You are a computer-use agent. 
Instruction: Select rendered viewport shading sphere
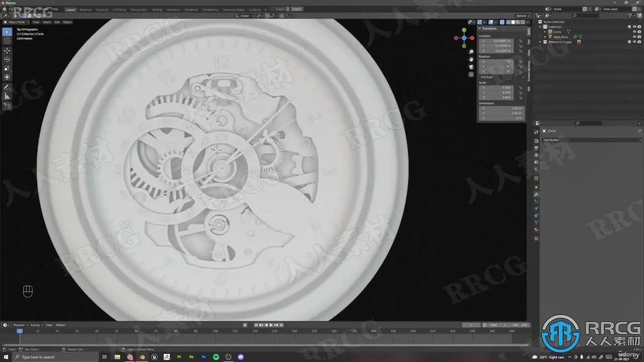[523, 22]
